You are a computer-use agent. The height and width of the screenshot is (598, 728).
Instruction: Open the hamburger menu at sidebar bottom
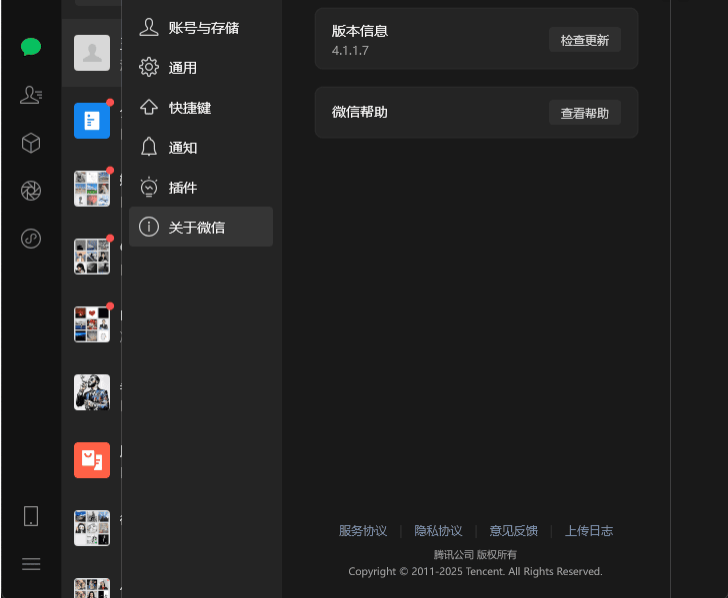[x=31, y=564]
